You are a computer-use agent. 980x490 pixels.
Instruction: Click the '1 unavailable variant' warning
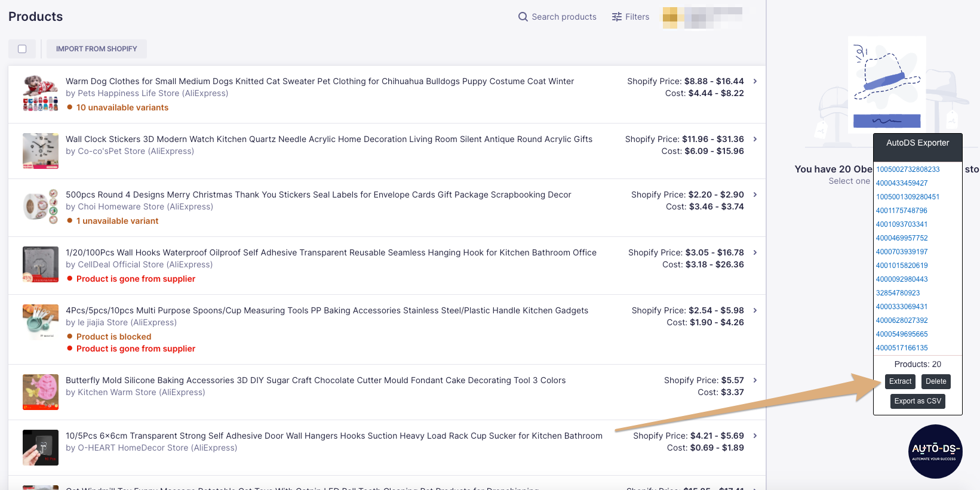click(118, 221)
